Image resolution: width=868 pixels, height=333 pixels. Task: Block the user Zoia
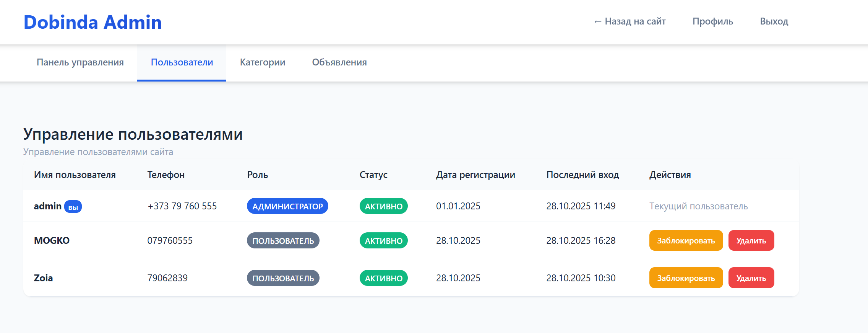coord(686,278)
